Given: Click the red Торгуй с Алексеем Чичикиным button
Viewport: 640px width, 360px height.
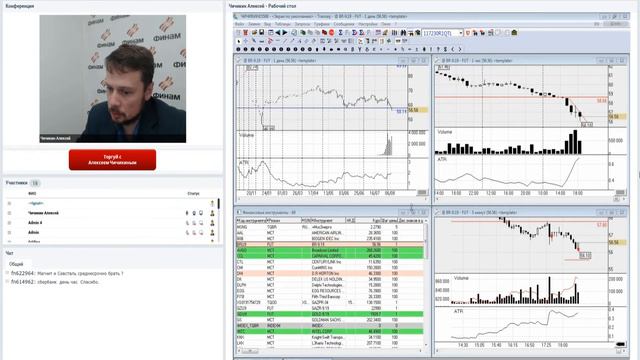Looking at the screenshot, I should click(112, 160).
